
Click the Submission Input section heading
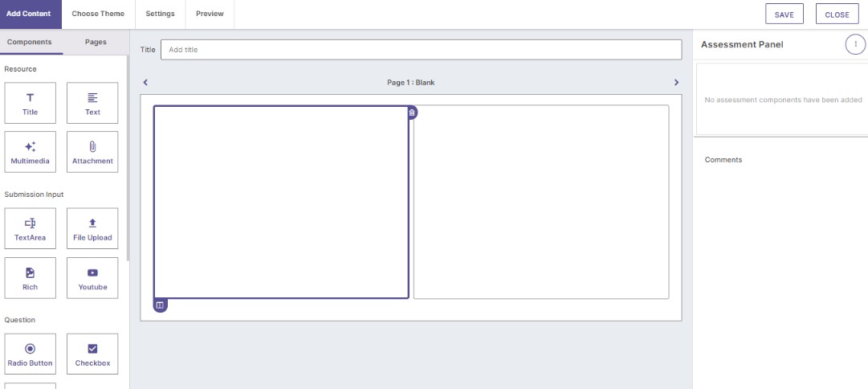[x=34, y=194]
